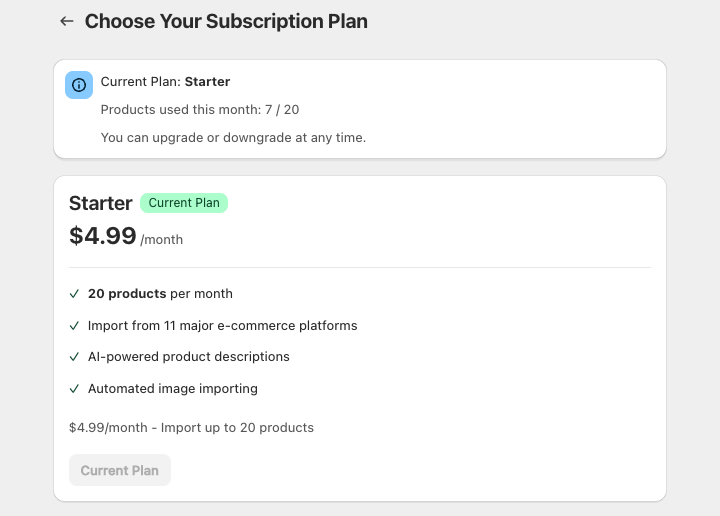
Task: Click the Import up to 20 products summary
Action: point(191,428)
